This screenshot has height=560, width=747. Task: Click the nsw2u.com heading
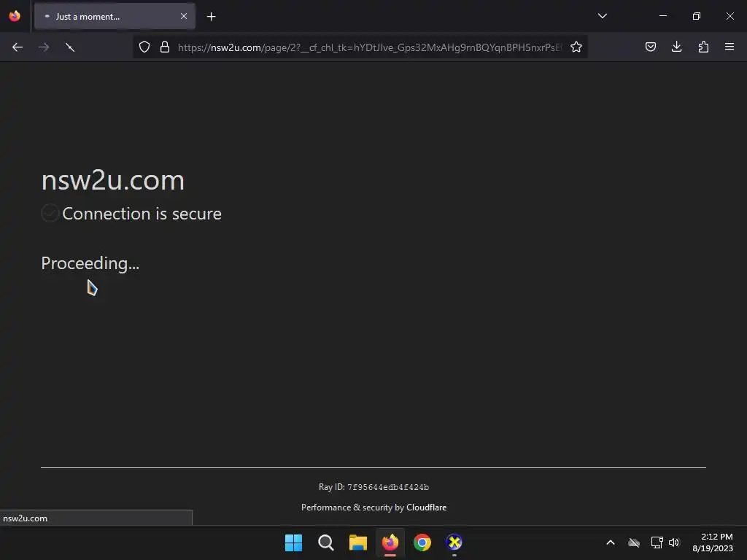tap(113, 181)
